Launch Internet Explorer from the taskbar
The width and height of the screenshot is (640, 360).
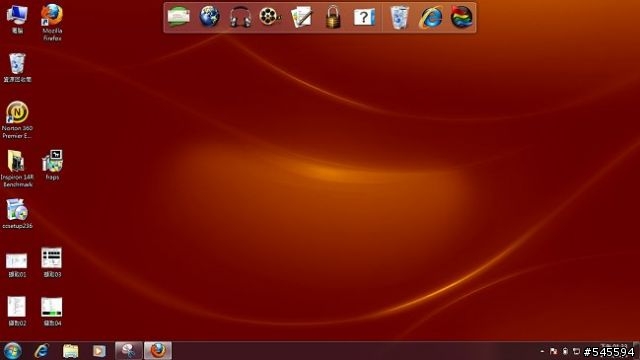[x=42, y=351]
